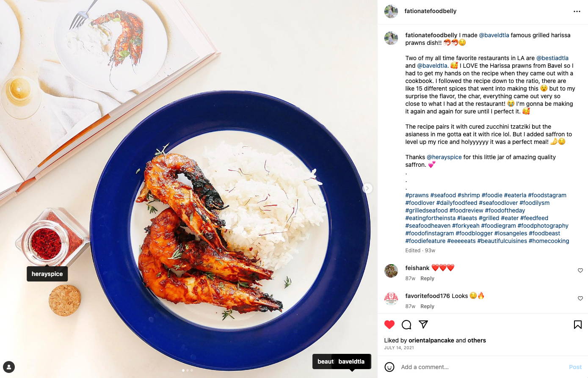This screenshot has height=378, width=588.
Task: Unlike the post with the red heart
Action: [389, 325]
